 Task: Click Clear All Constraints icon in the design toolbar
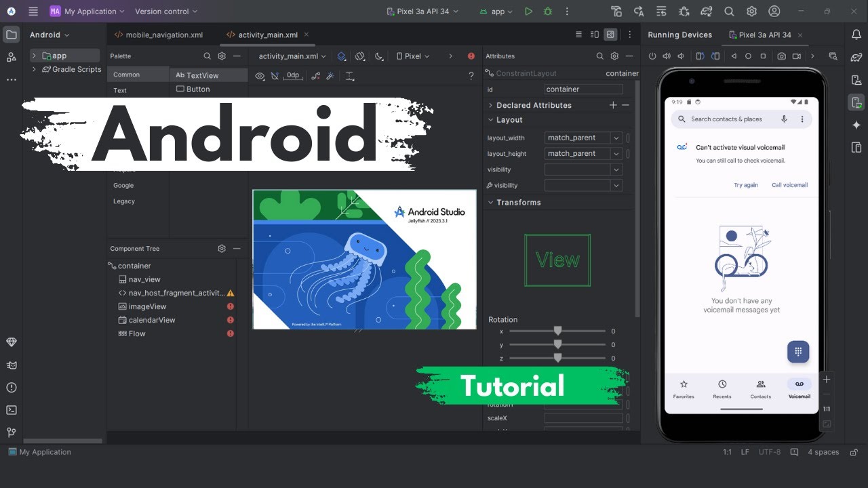(x=315, y=76)
